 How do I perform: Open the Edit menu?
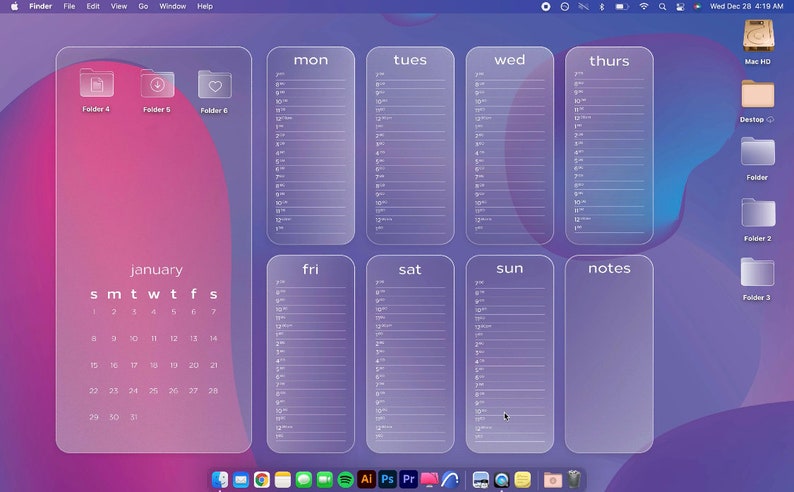pos(93,7)
